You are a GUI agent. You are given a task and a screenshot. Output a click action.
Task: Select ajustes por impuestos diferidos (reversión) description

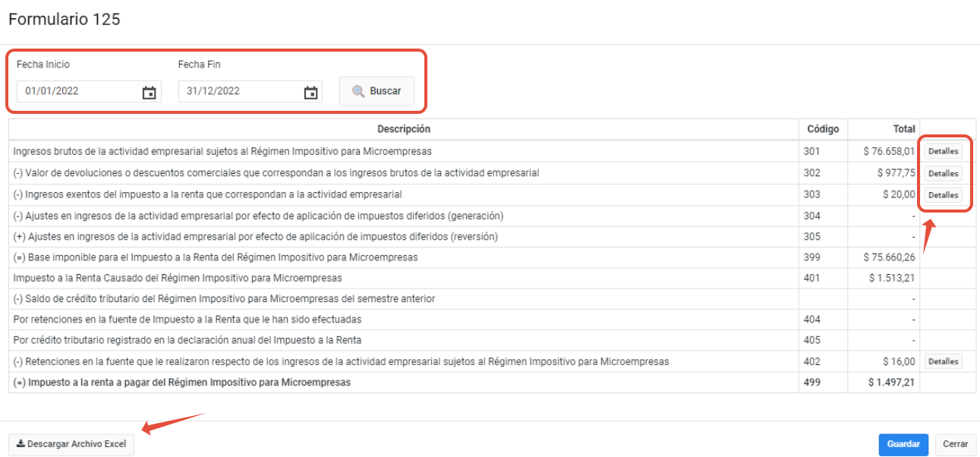(x=256, y=236)
